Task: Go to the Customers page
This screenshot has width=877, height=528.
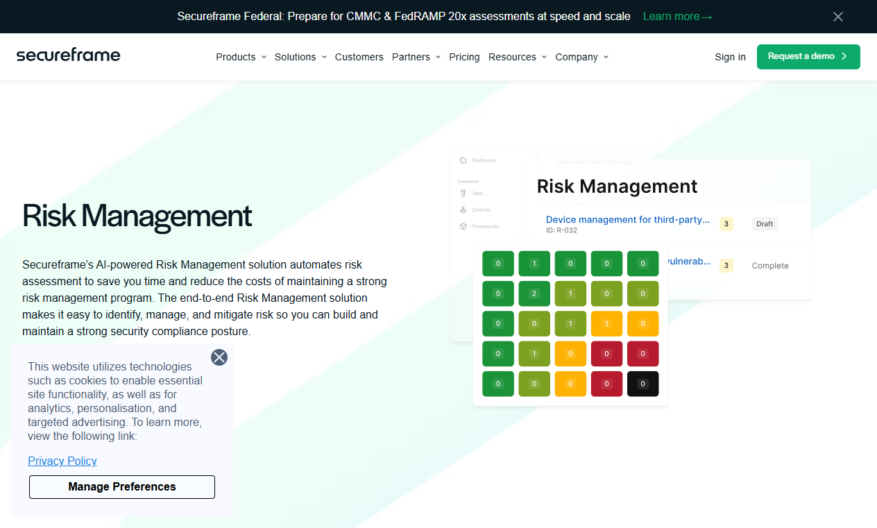Action: [x=359, y=57]
